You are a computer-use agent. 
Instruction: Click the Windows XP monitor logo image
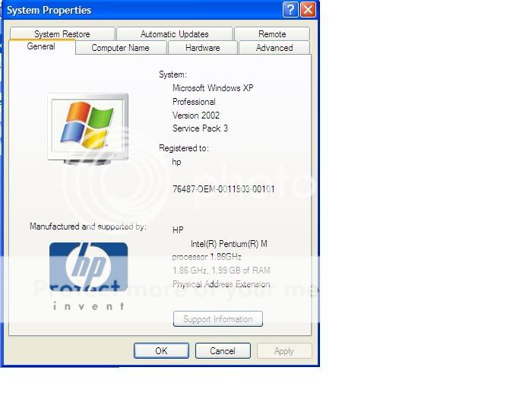pyautogui.click(x=88, y=129)
